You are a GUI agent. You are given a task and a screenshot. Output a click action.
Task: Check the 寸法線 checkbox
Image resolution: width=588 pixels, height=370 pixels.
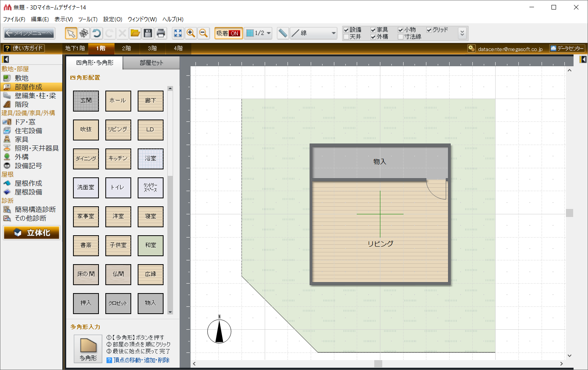pyautogui.click(x=400, y=37)
